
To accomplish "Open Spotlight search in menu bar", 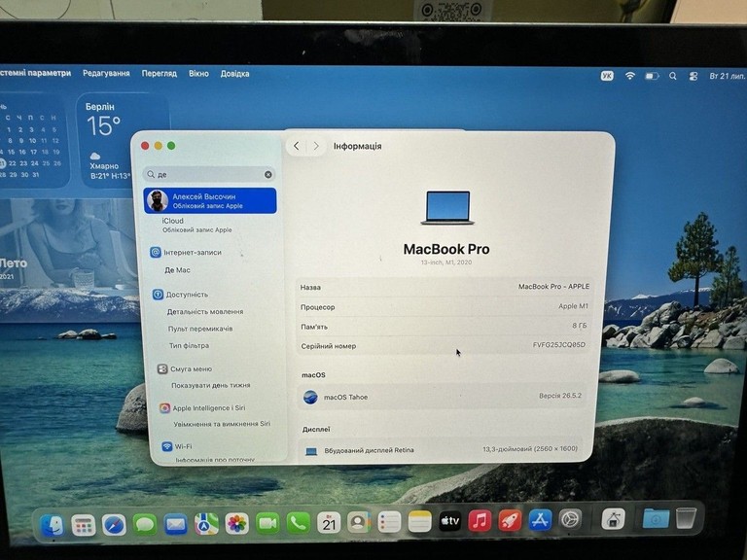I will (673, 76).
